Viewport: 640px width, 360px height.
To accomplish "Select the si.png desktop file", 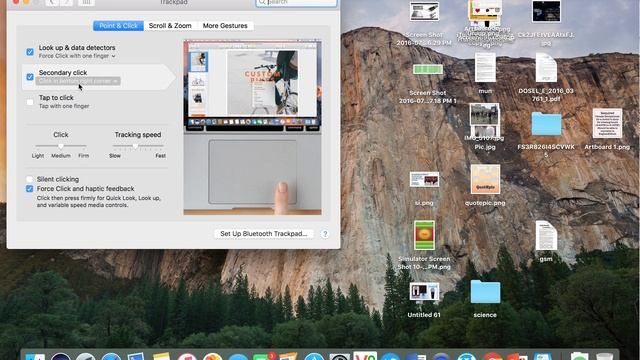I will click(424, 189).
